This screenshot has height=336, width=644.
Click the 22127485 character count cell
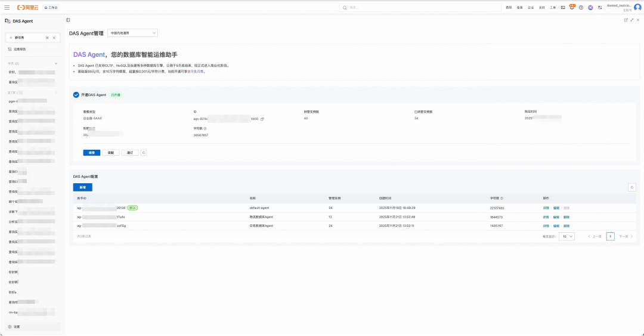(x=497, y=208)
